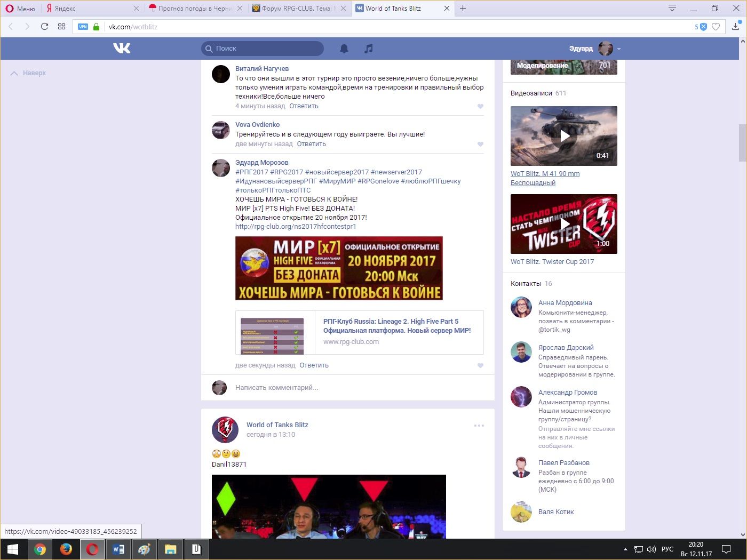Play the Twister Cup 2017 video
The height and width of the screenshot is (560, 747).
point(564,224)
